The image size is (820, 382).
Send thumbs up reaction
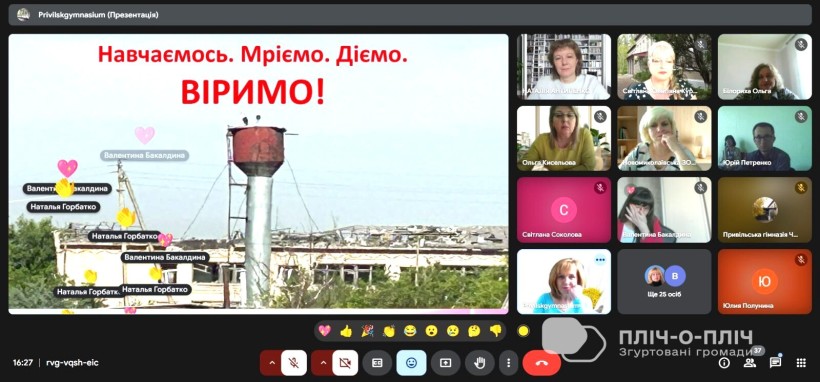click(346, 331)
